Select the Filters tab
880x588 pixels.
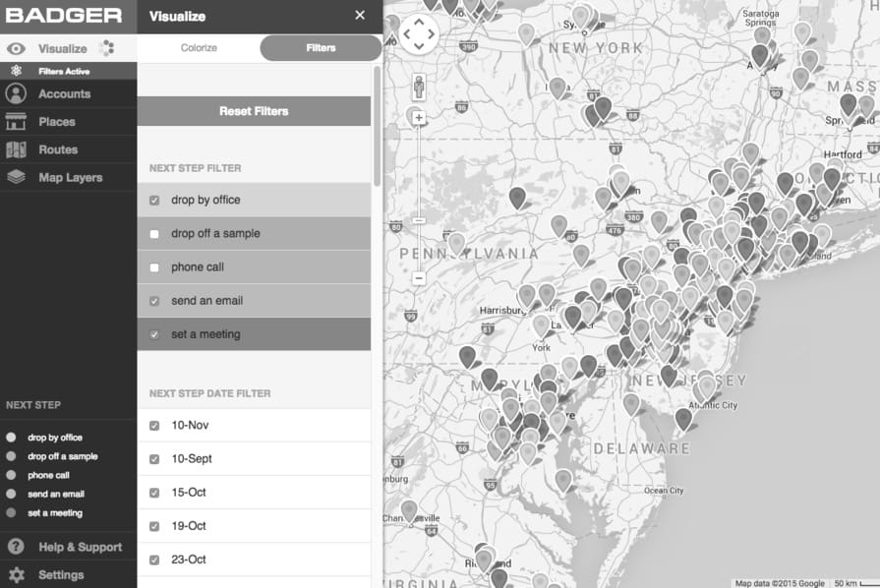(x=323, y=46)
